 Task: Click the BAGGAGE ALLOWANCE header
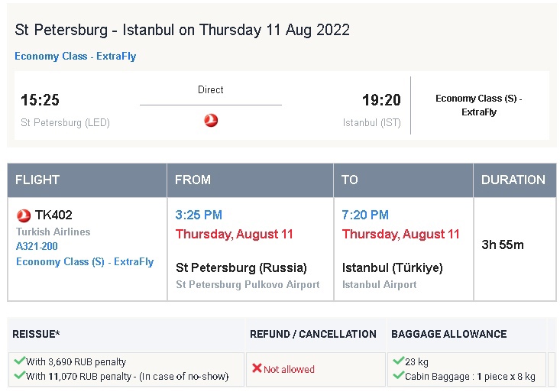coord(467,334)
